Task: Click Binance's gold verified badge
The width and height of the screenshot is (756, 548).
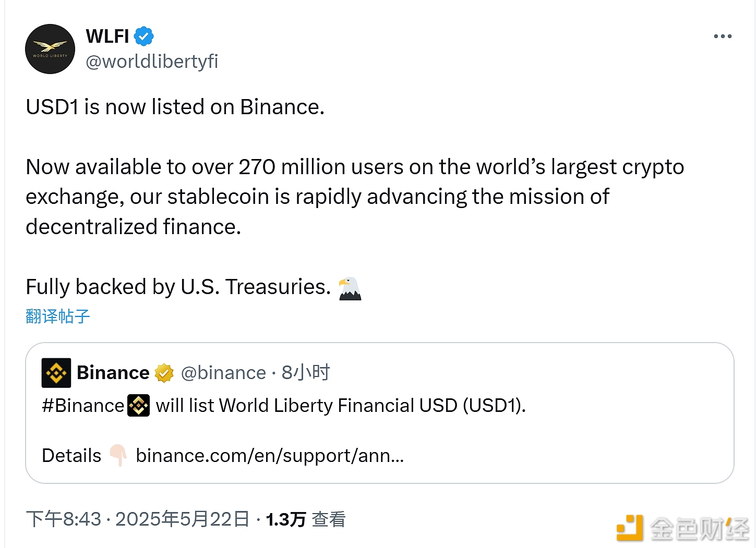Action: [x=164, y=373]
